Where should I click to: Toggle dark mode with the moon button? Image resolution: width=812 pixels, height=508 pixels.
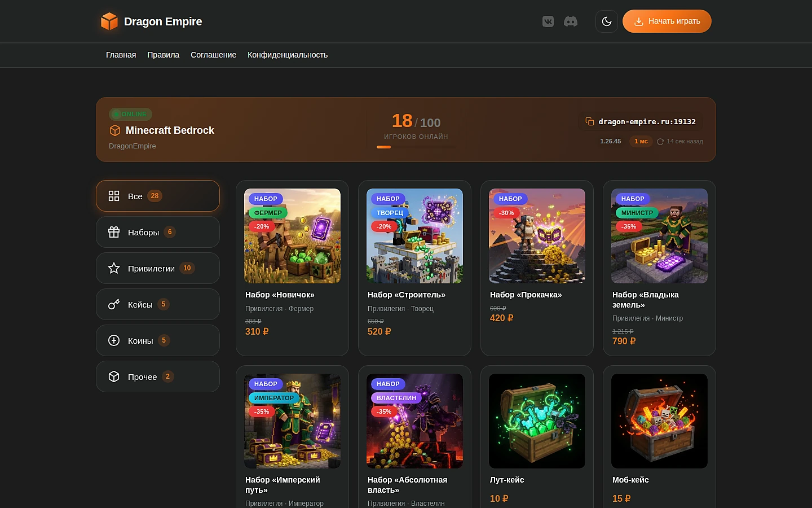[607, 21]
